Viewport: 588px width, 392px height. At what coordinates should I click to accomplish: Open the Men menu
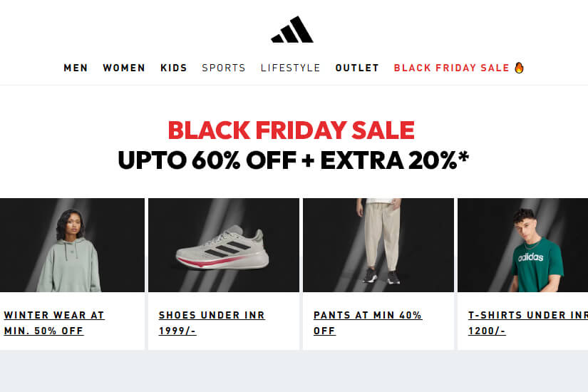point(76,68)
